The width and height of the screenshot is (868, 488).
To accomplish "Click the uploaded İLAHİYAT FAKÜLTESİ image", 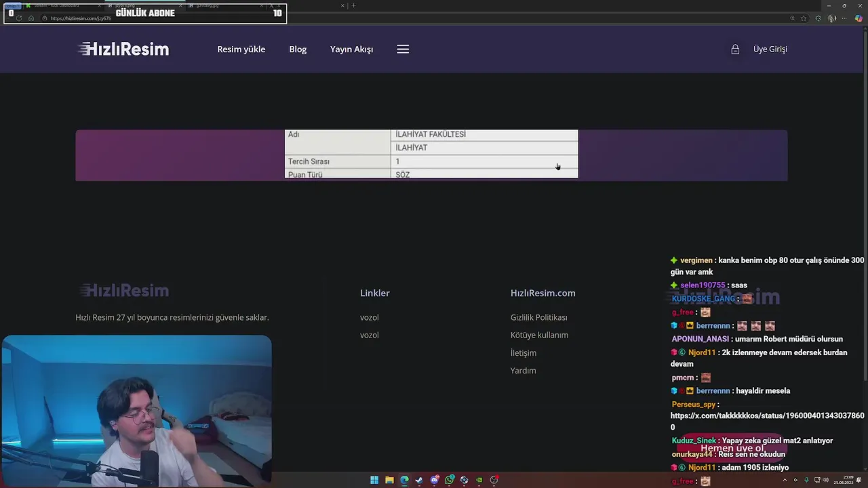I will pyautogui.click(x=431, y=155).
